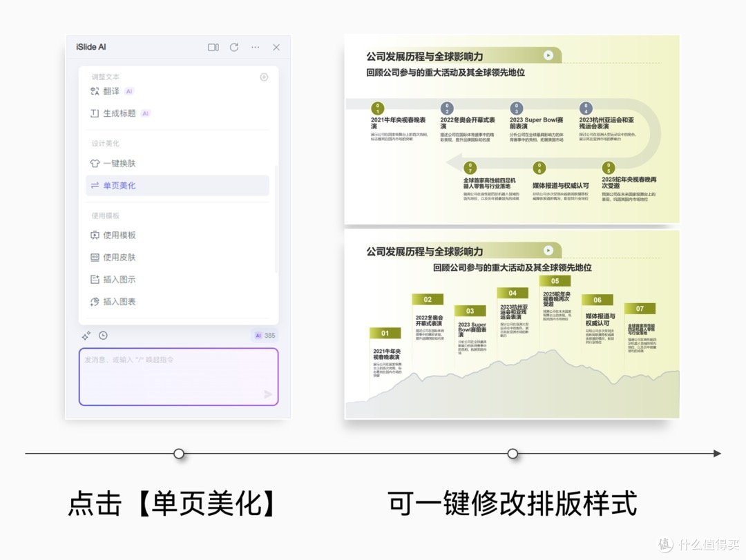The width and height of the screenshot is (746, 560).
Task: Open the menu settings circle icon
Action: tap(264, 77)
